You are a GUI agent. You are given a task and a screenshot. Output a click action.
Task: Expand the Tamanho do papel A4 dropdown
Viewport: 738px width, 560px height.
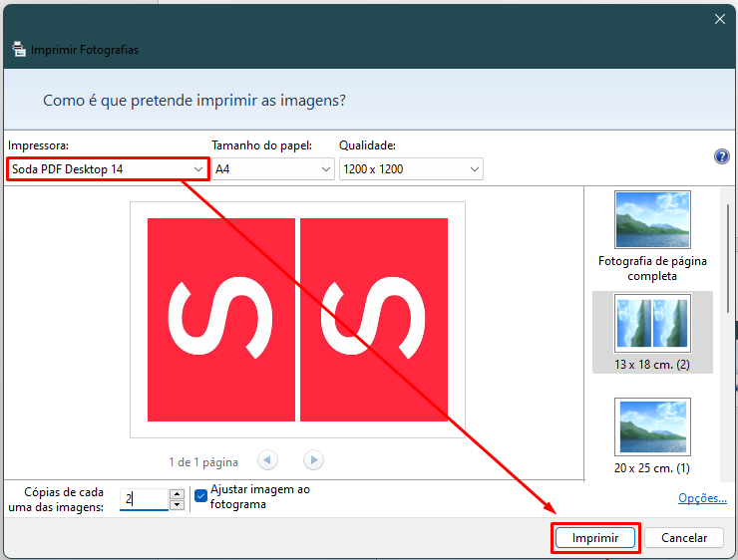[273, 168]
